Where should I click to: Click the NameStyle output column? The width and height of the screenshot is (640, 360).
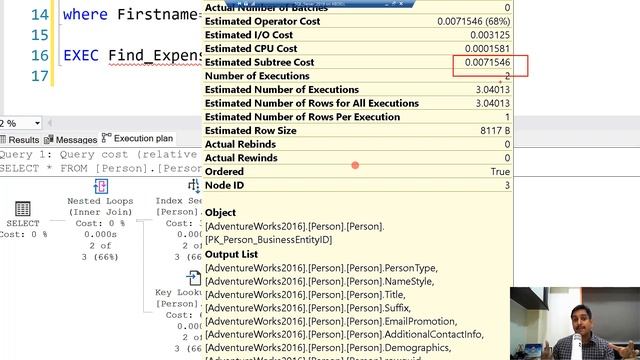tap(320, 282)
